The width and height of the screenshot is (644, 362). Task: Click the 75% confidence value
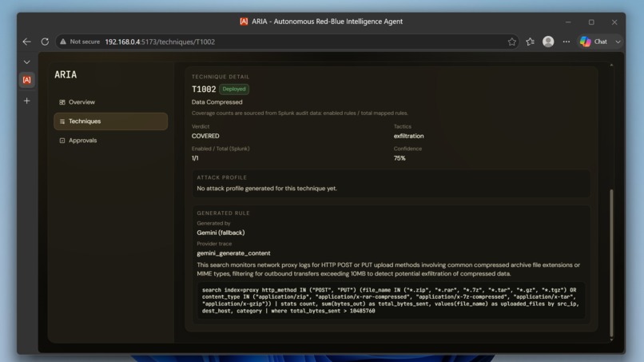pos(400,158)
